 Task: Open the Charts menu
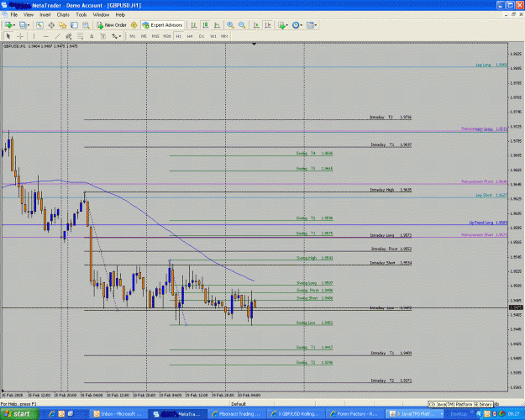(x=63, y=15)
